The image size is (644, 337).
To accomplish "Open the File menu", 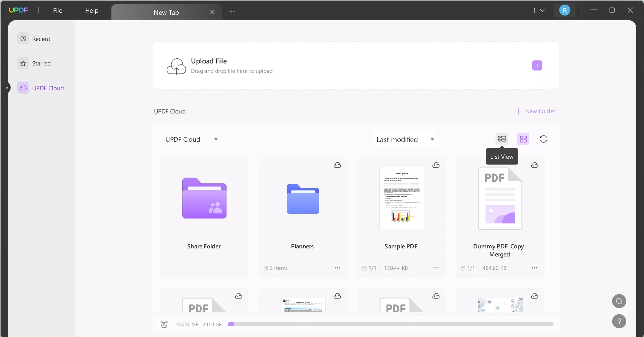I will [58, 10].
